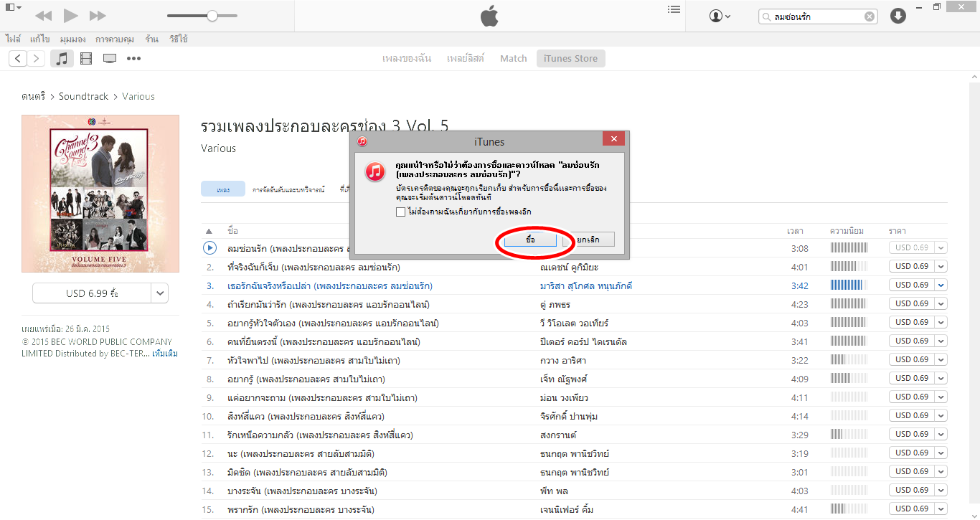Screen dimensions: 980x520
Task: Go forward with the right chevron button
Action: 35,59
